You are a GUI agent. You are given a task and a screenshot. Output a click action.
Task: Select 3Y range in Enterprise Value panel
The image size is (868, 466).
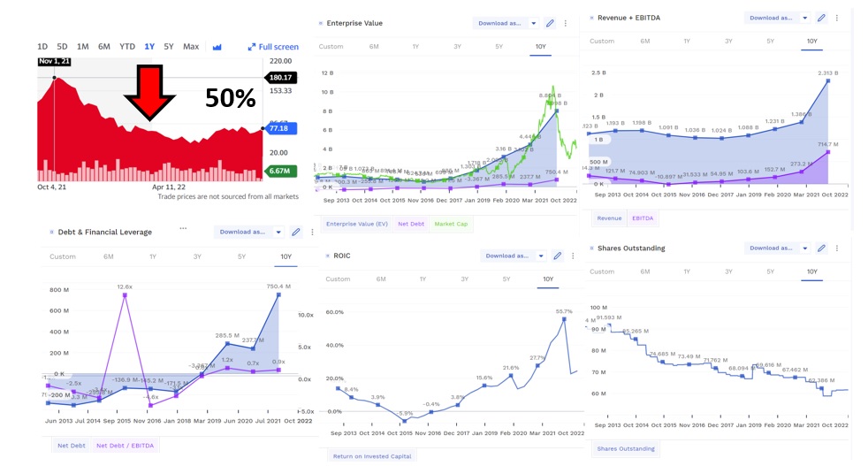[x=457, y=47]
